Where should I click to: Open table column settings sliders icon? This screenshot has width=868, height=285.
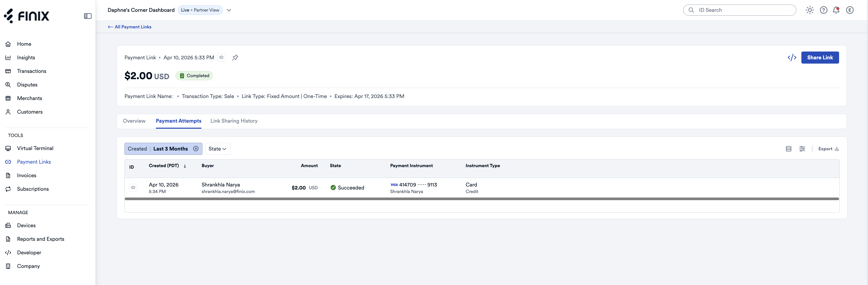(802, 149)
